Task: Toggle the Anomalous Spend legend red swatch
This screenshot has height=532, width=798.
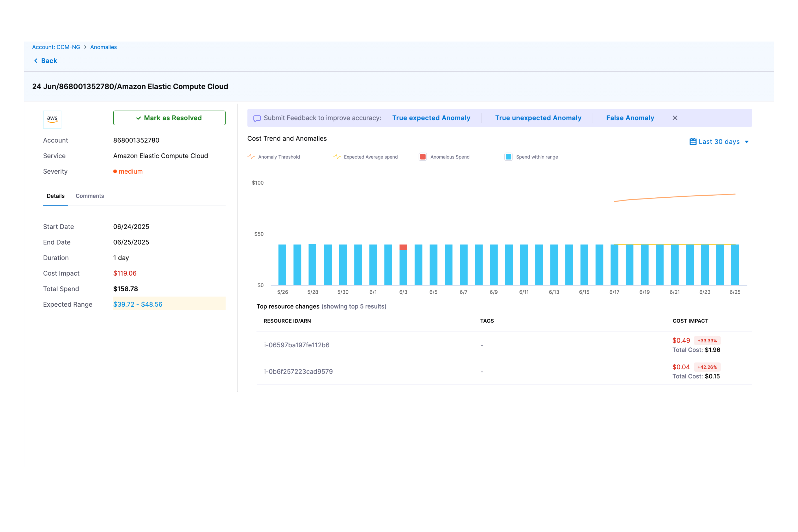Action: click(x=422, y=157)
